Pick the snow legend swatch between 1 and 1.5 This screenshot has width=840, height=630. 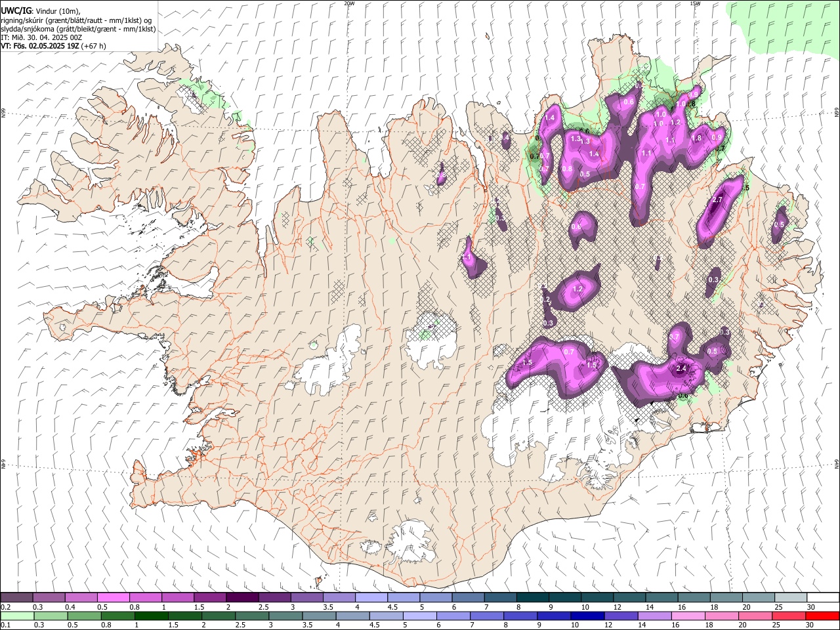[x=178, y=598]
